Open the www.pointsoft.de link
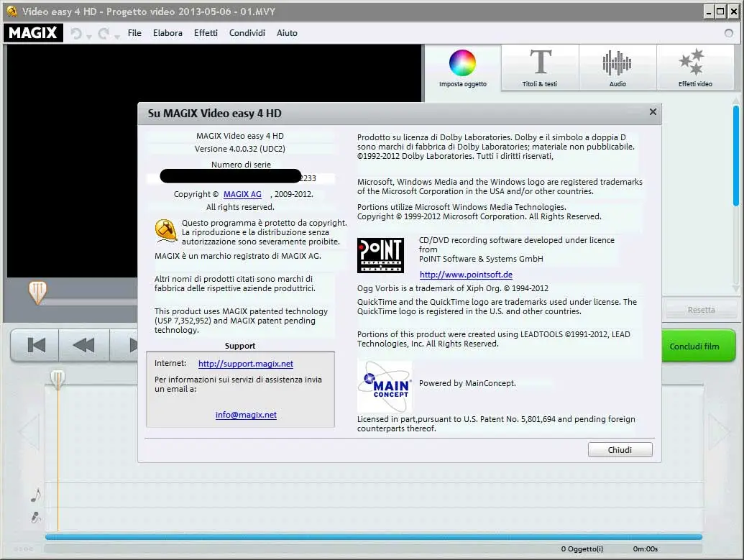Viewport: 744px width, 560px height. click(x=466, y=275)
